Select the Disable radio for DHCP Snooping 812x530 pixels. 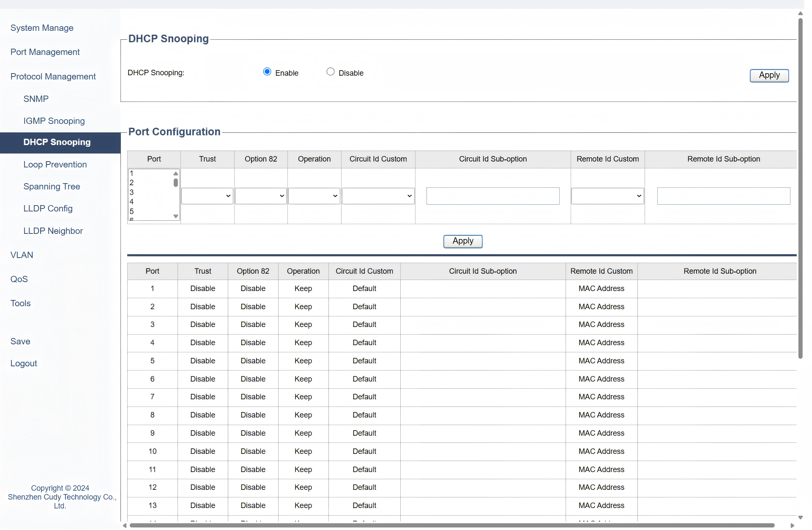(331, 72)
